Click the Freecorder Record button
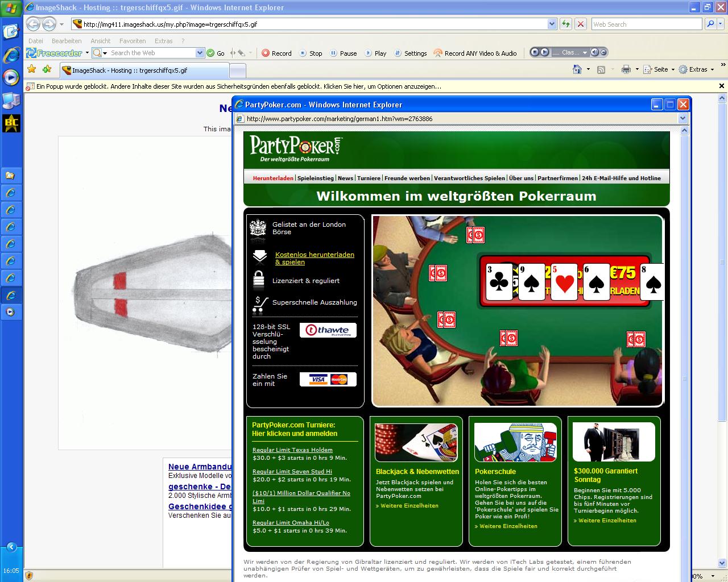The height and width of the screenshot is (582, 728). [x=276, y=53]
